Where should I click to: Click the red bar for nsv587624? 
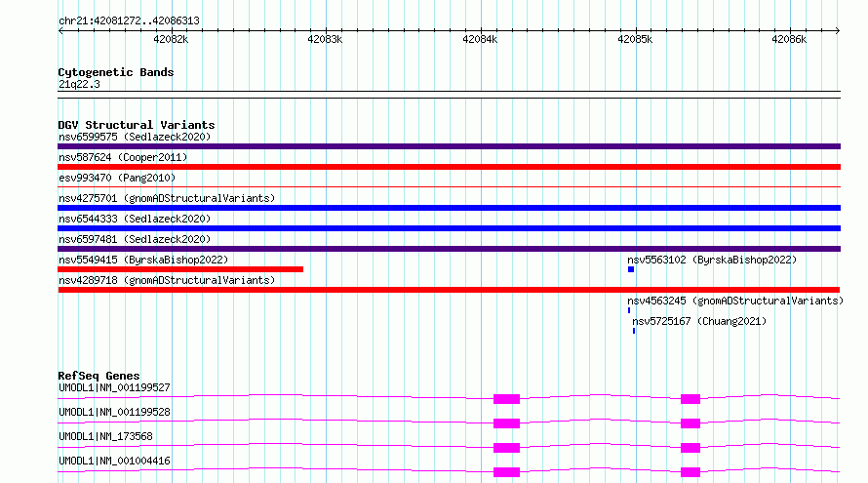(x=449, y=167)
